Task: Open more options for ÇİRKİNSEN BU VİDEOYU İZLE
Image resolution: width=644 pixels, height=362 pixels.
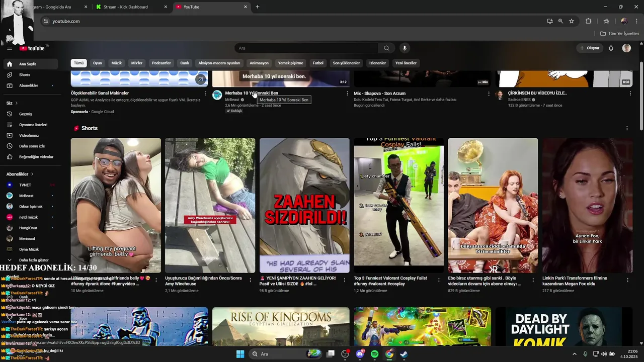Action: [630, 94]
